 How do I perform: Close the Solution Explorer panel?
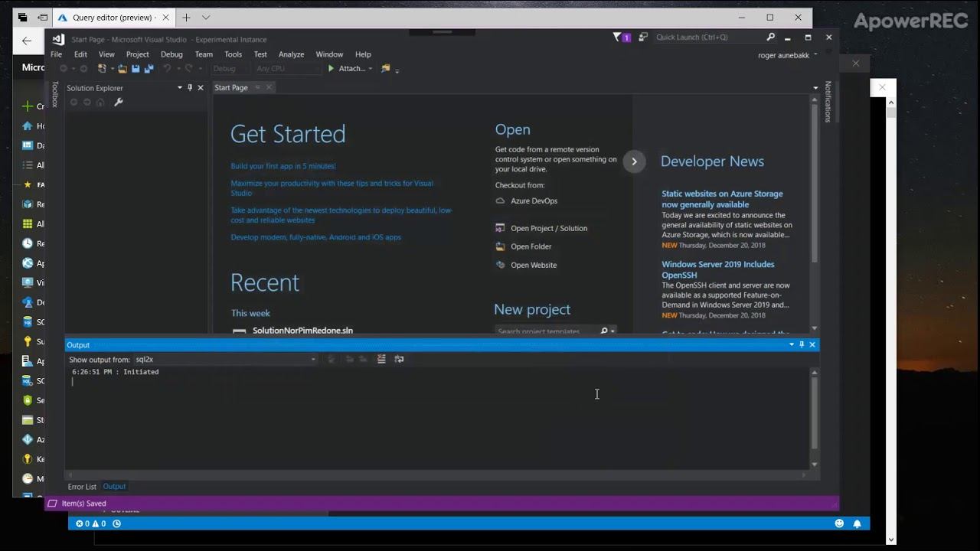(201, 87)
